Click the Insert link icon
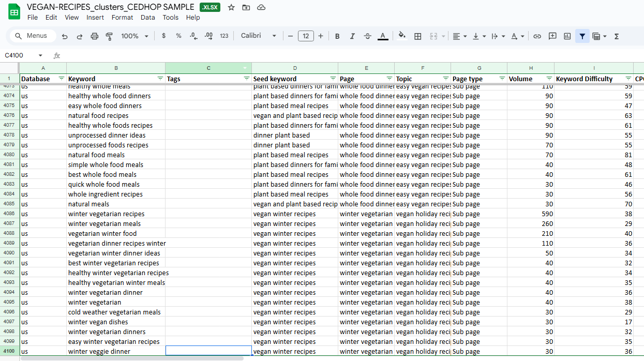The image size is (644, 361). (537, 36)
